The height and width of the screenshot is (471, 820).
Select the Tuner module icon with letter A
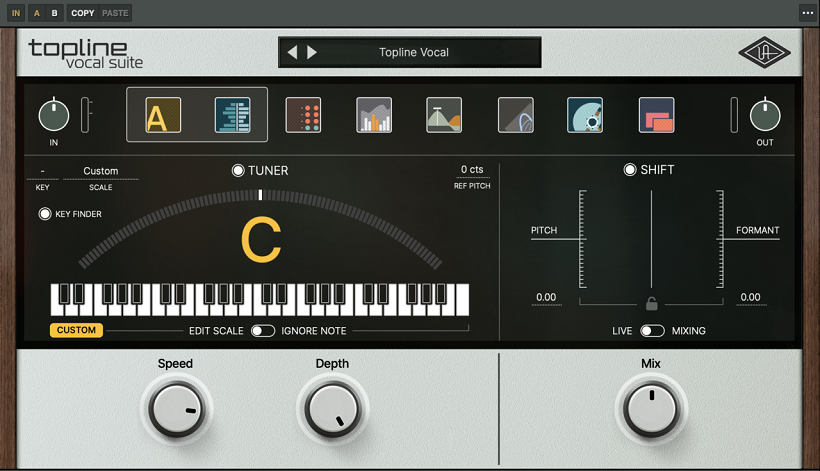pyautogui.click(x=163, y=115)
